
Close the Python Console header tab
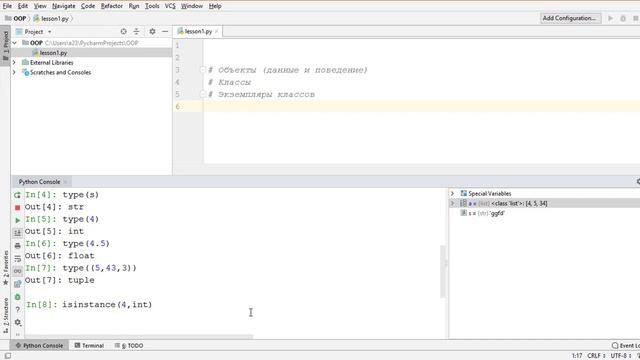point(65,182)
